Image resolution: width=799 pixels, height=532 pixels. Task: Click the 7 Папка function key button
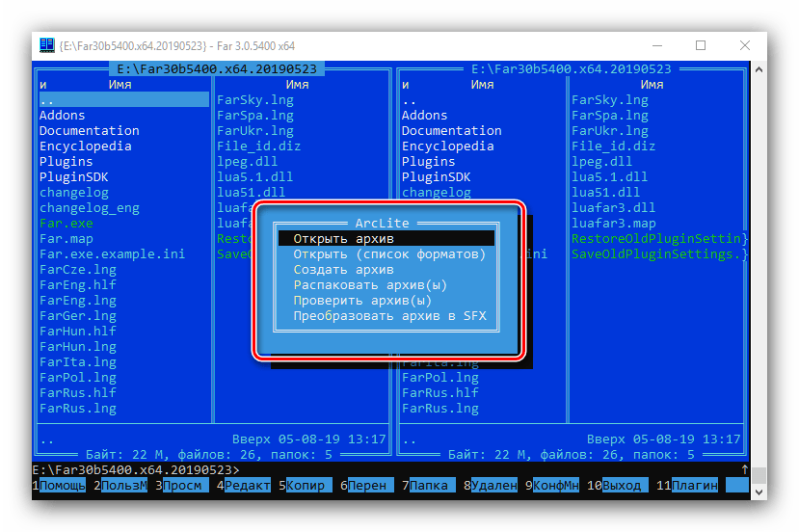(429, 485)
